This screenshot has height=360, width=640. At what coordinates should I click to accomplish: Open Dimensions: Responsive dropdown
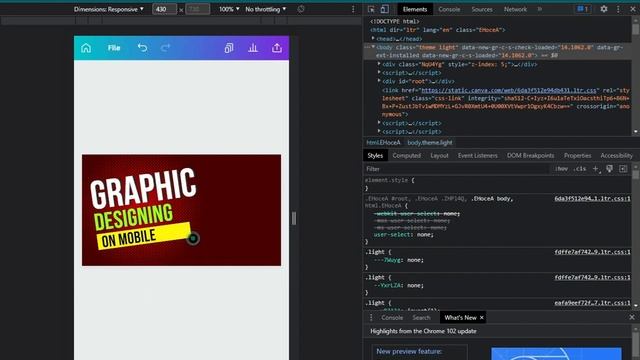(x=109, y=9)
